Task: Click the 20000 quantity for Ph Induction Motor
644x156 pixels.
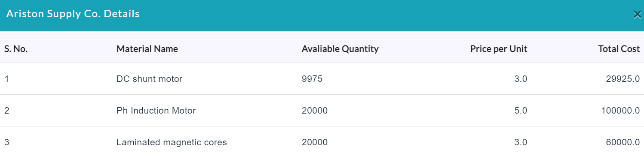Action: (315, 111)
